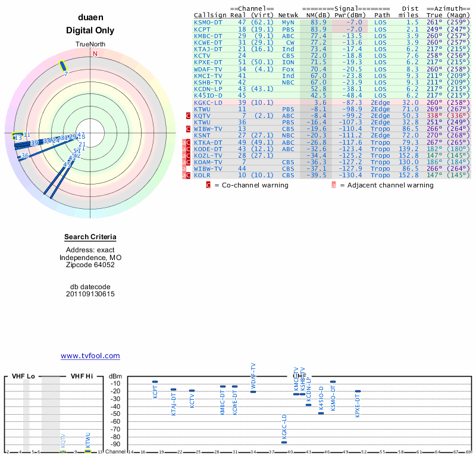The image size is (476, 457).
Task: Click the Digital Only title text
Action: coord(90,30)
